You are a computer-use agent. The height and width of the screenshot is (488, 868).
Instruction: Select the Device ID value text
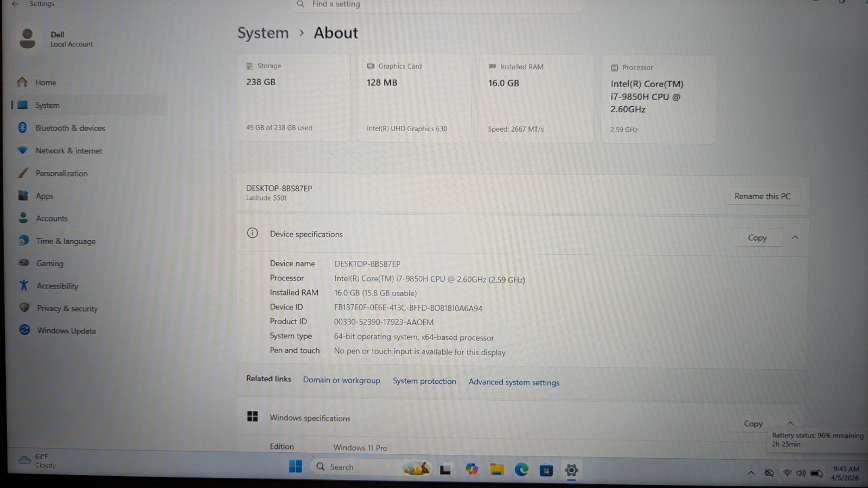click(x=408, y=308)
